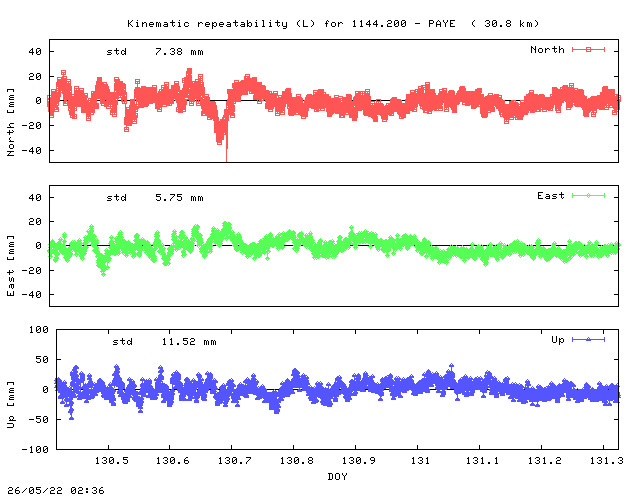
Task: Click the 100 tick on Up axis
Action: [x=38, y=329]
